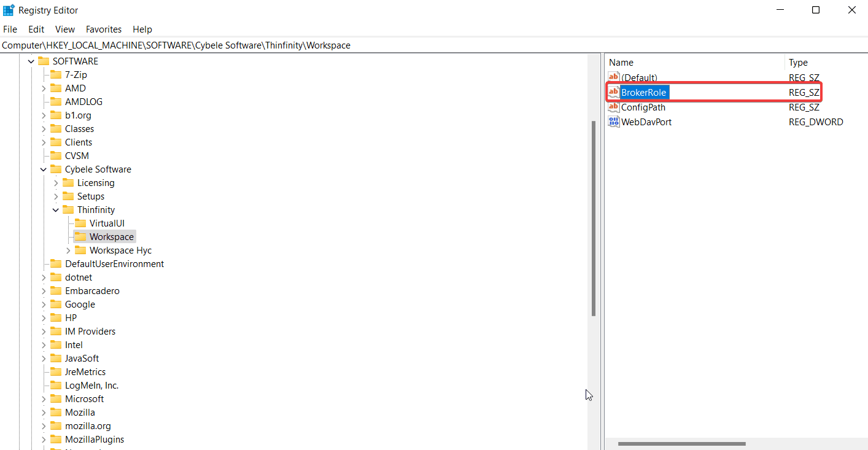Screen dimensions: 868x450
Task: Click the AMDLOG folder icon
Action: point(56,102)
